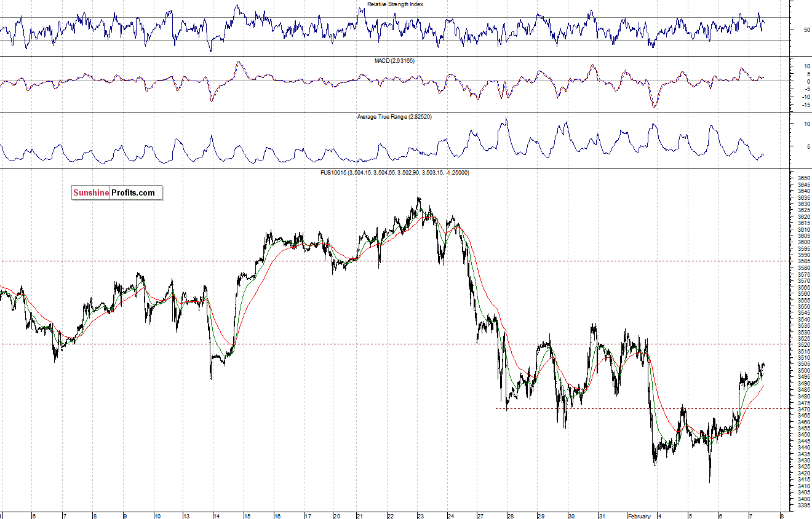
Task: Click date axis label 20
Action: (x=336, y=516)
